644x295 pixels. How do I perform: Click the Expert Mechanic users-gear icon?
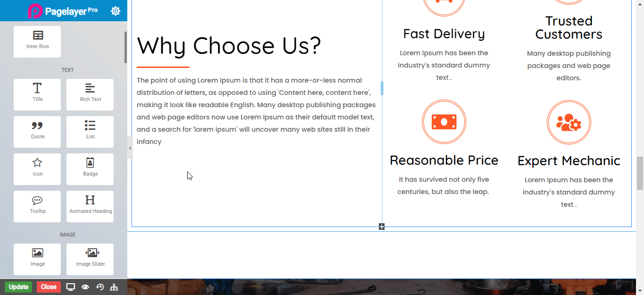569,122
